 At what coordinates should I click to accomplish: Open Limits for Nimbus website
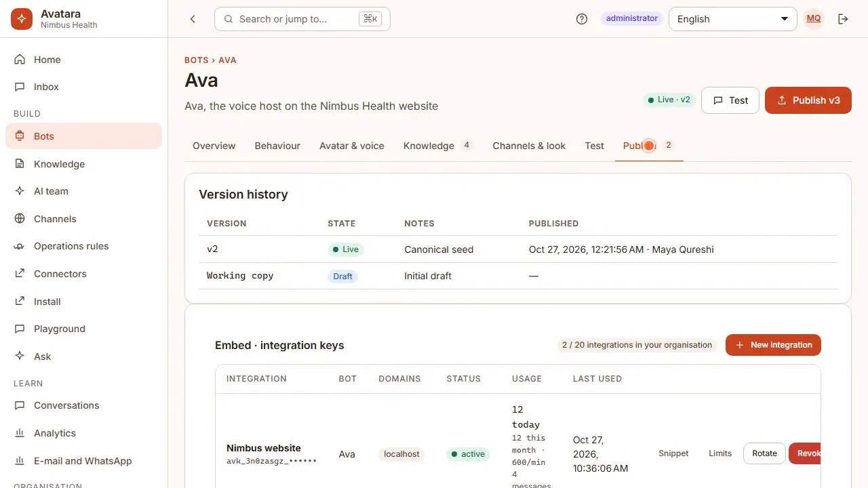[720, 453]
